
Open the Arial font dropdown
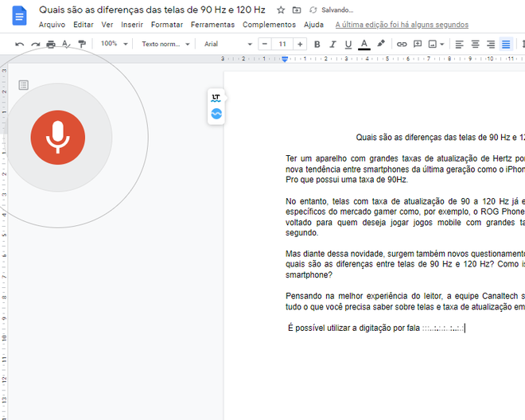[228, 45]
